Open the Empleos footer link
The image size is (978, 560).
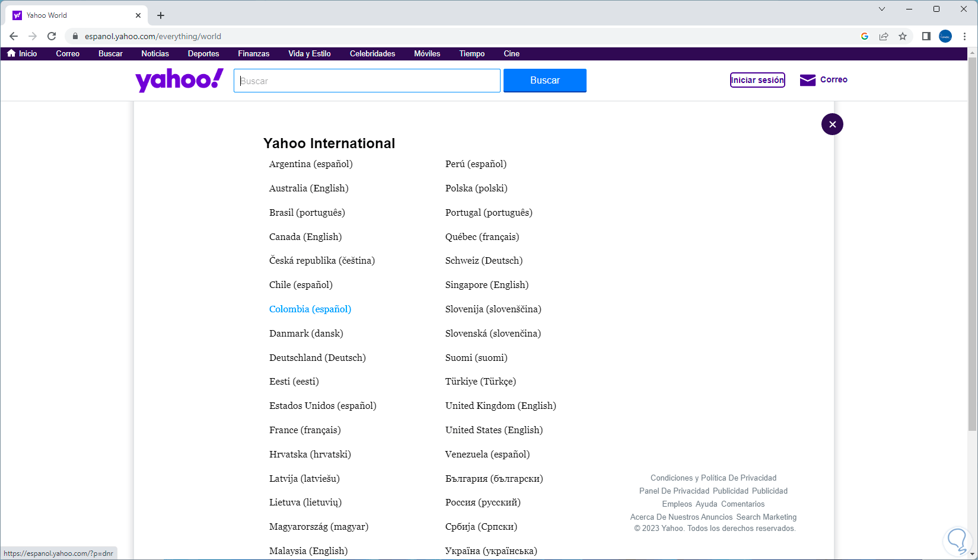[677, 504]
